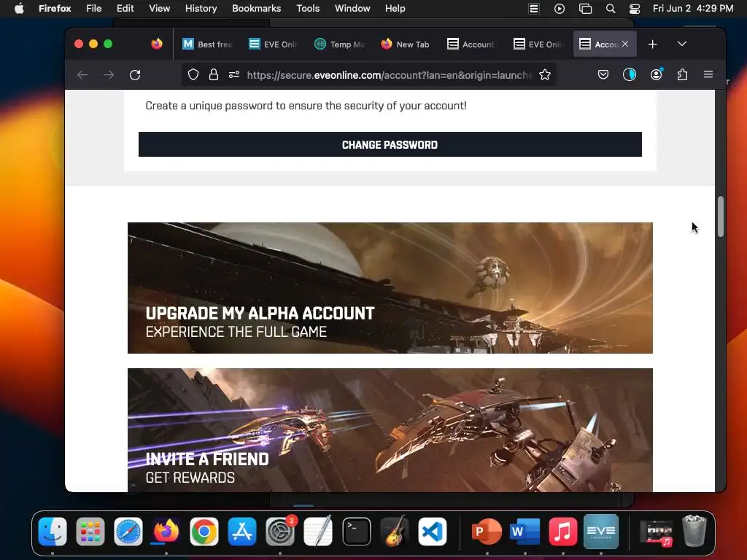Open the Firefox application menu
The width and height of the screenshot is (747, 560).
[55, 8]
